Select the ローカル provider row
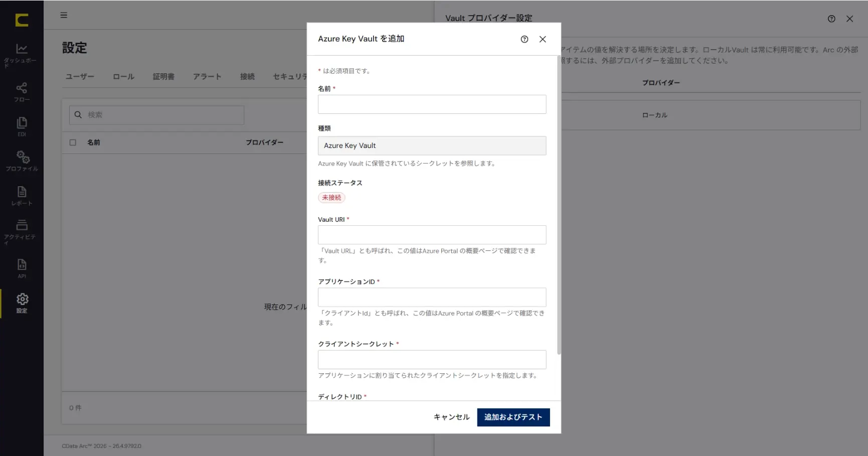Screen dimensions: 868x456 (x=710, y=115)
